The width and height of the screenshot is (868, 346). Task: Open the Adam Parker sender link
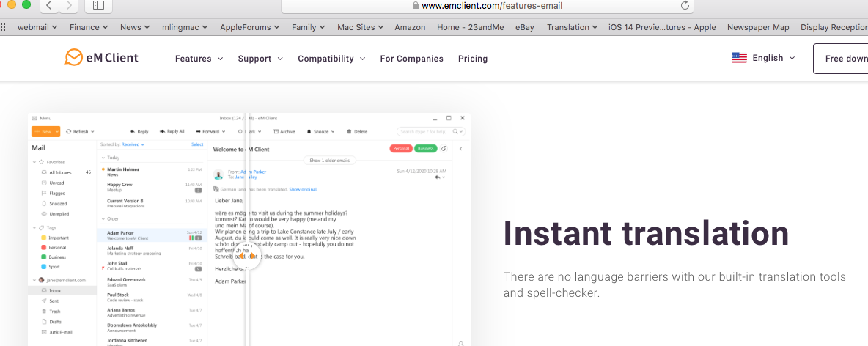coord(252,172)
